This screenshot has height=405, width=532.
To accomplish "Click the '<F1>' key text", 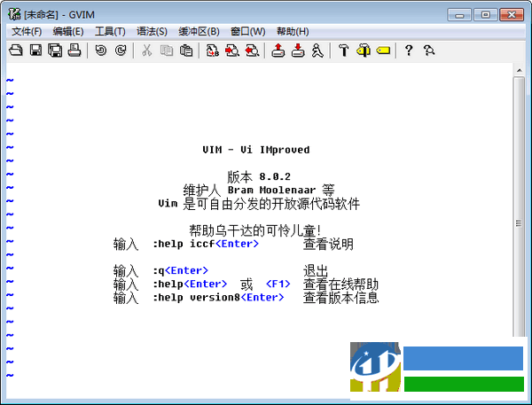I will (278, 284).
